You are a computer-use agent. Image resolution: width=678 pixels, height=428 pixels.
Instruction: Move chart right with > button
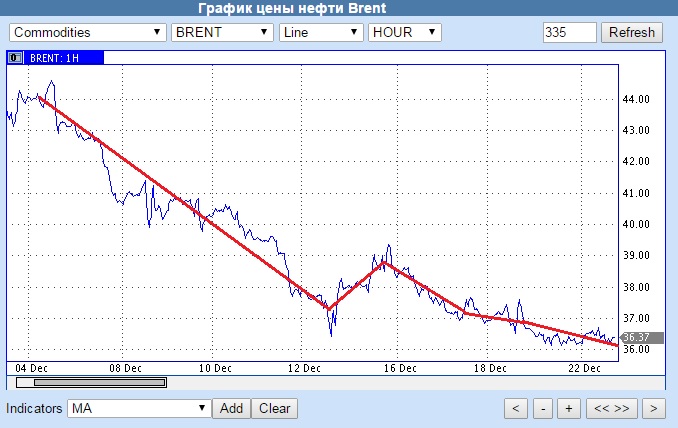[653, 409]
